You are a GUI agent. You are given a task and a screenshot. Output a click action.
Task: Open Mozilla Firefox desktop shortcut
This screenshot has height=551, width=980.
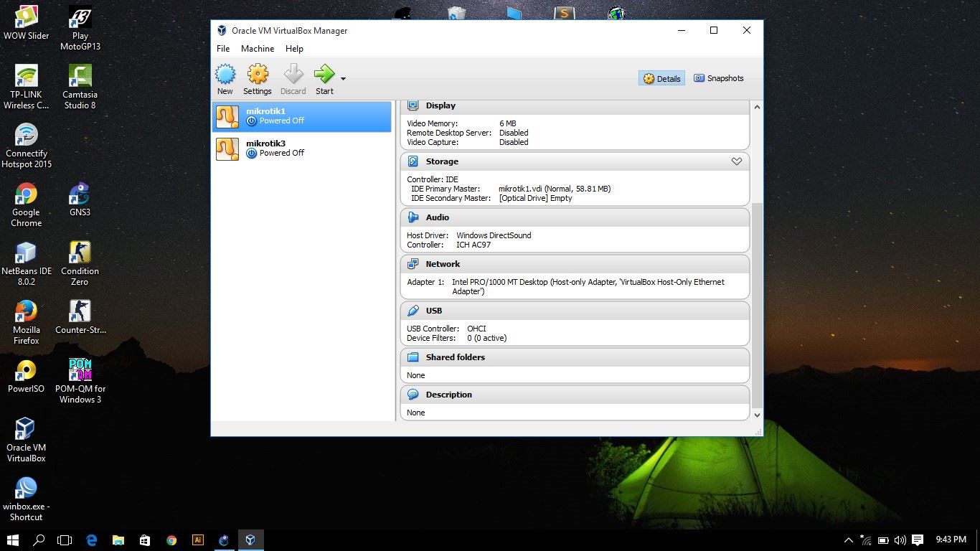coord(27,323)
